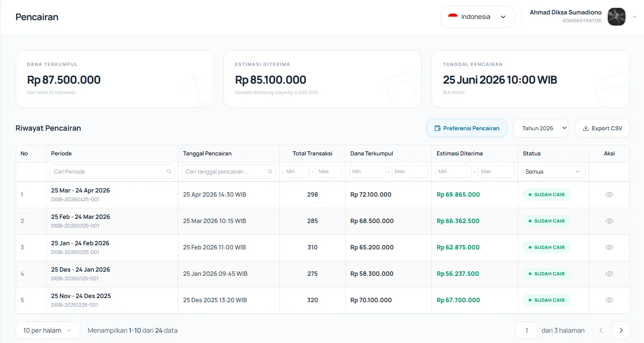Go to the previous page of results
644x343 pixels.
click(601, 330)
